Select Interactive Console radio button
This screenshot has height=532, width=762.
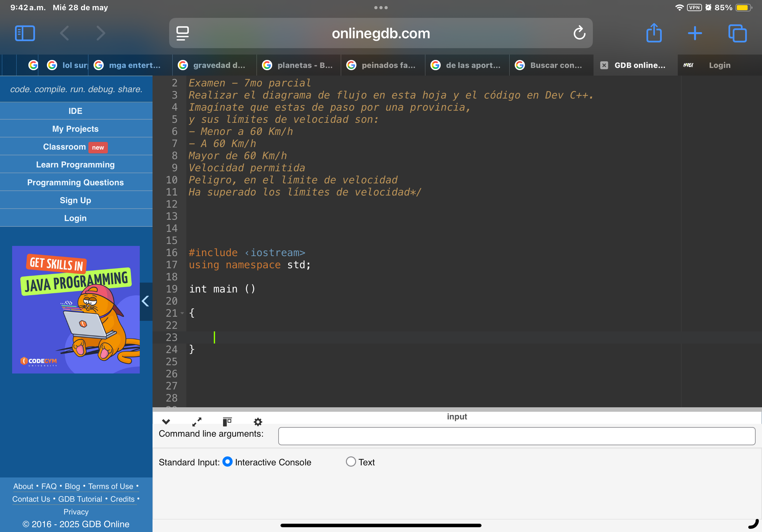pyautogui.click(x=227, y=462)
